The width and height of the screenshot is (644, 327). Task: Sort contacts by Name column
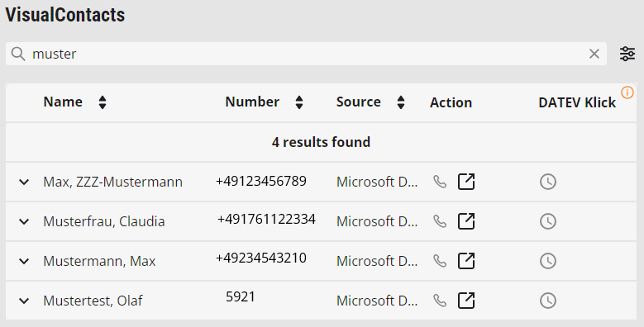pos(103,102)
